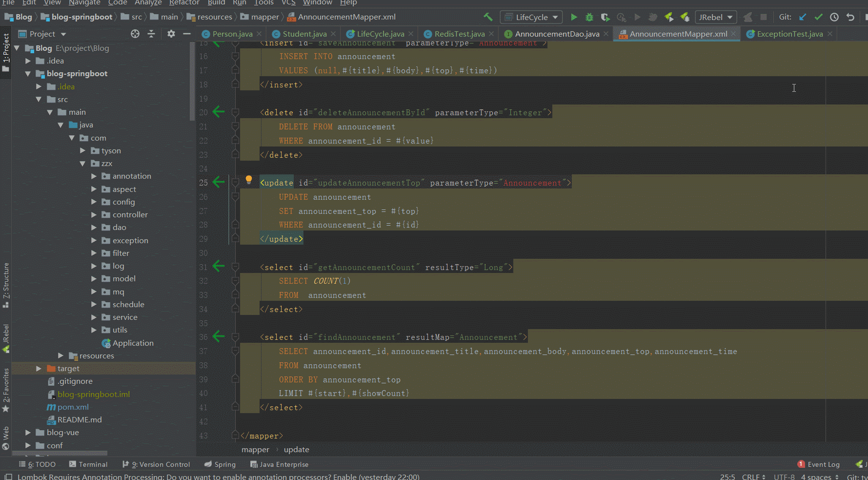Click Git update project arrow

pos(803,17)
